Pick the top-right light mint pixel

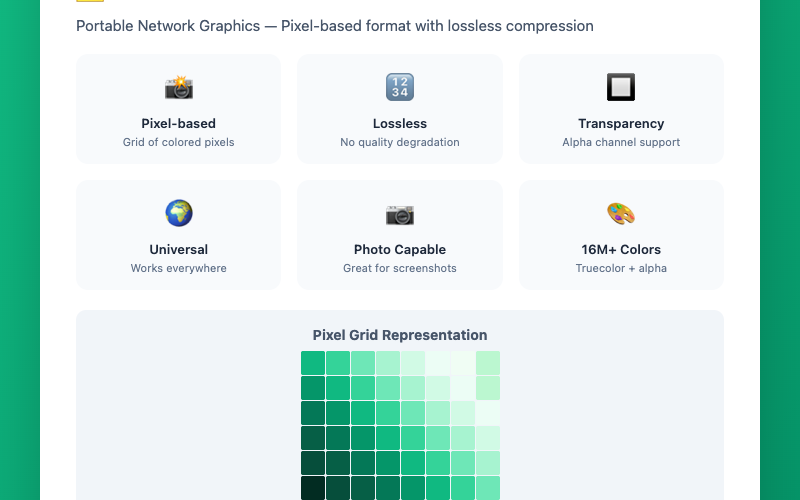[488, 363]
